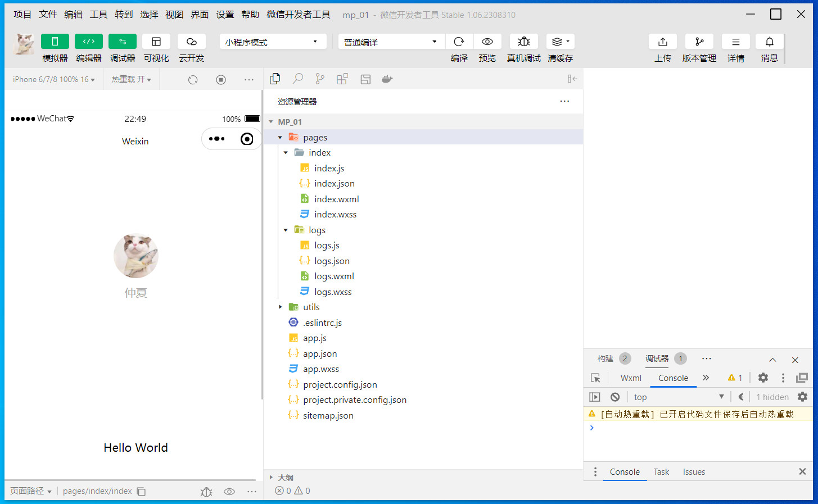This screenshot has width=818, height=504.
Task: Switch to the 构建 (Build) tab
Action: 605,358
